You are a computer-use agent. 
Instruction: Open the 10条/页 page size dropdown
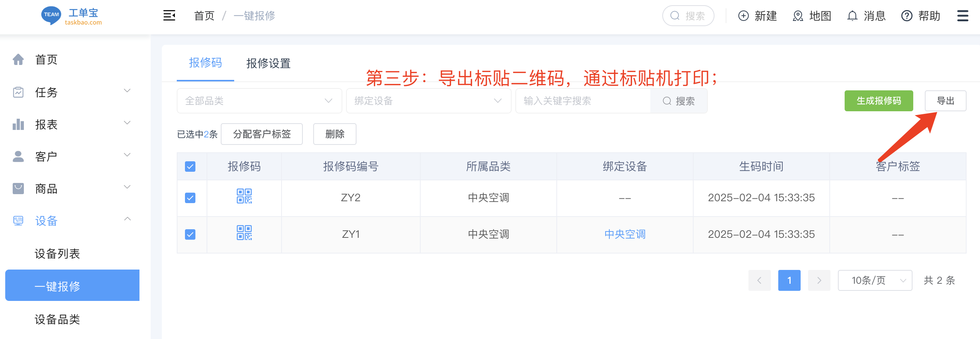(874, 280)
